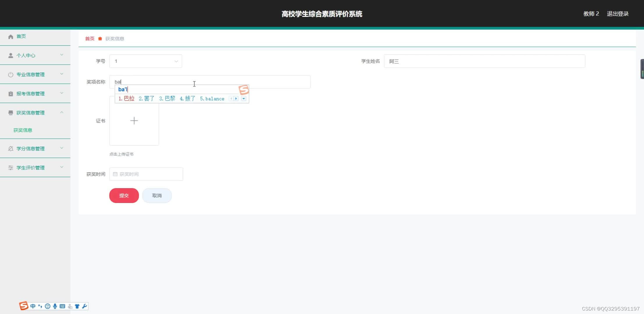
Task: Toggle the 中 Chinese/English mode on IME toolbar
Action: click(x=33, y=306)
